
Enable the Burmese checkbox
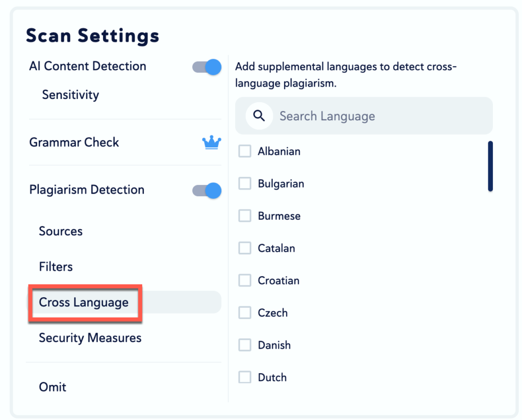click(x=245, y=216)
